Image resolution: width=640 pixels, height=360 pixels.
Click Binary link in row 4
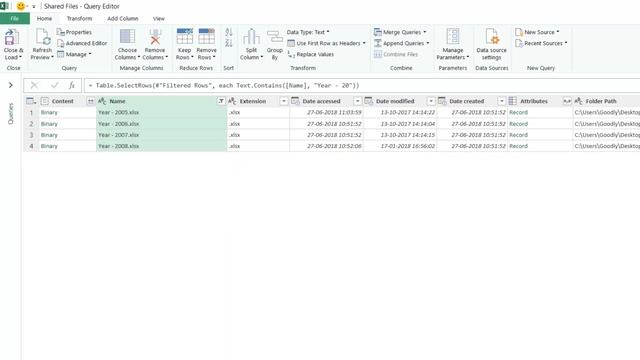(49, 146)
